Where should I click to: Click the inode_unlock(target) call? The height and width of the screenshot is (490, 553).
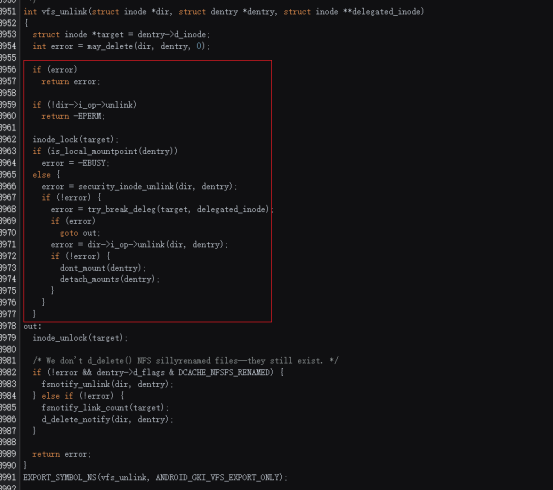pos(78,338)
